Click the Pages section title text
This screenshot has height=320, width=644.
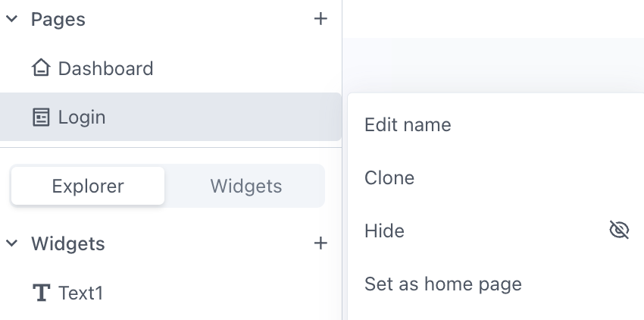coord(58,20)
